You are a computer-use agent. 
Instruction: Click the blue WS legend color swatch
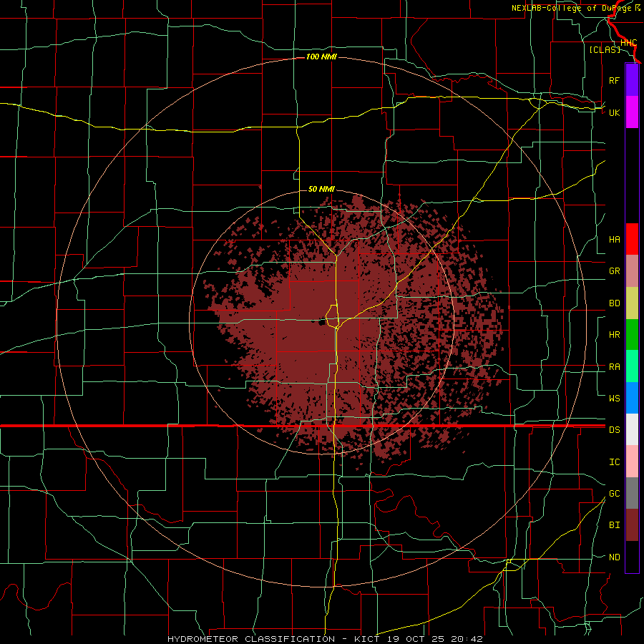click(632, 398)
